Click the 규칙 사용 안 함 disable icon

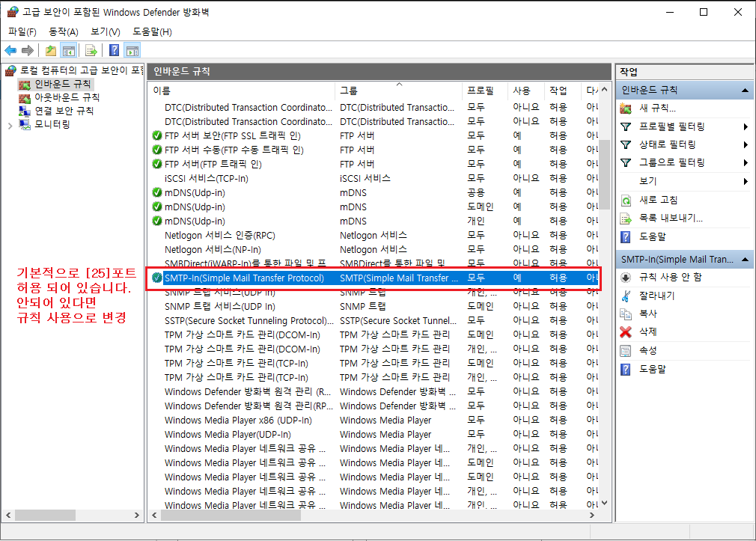pos(626,278)
